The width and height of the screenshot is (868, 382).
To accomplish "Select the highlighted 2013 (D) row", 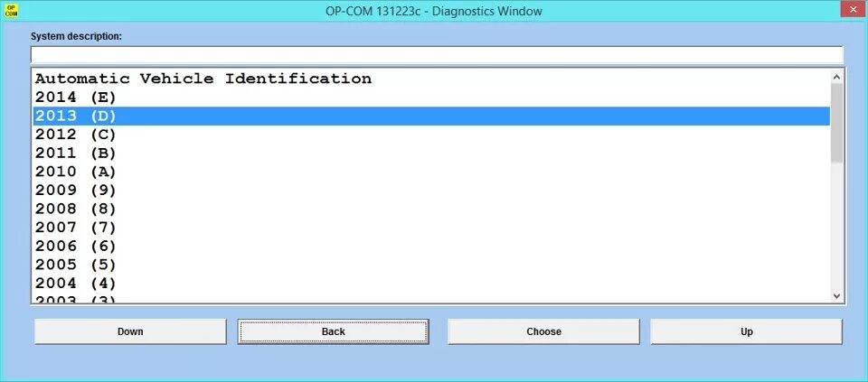I will pyautogui.click(x=431, y=116).
